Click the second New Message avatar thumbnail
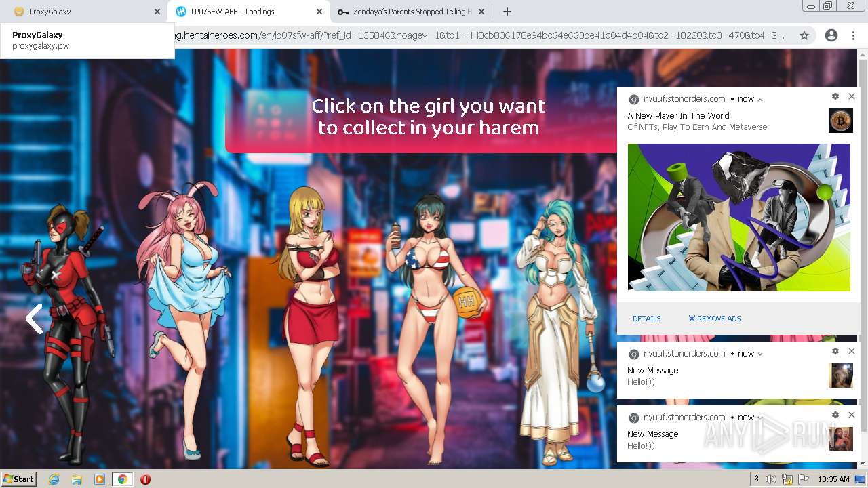The width and height of the screenshot is (868, 488). click(841, 439)
